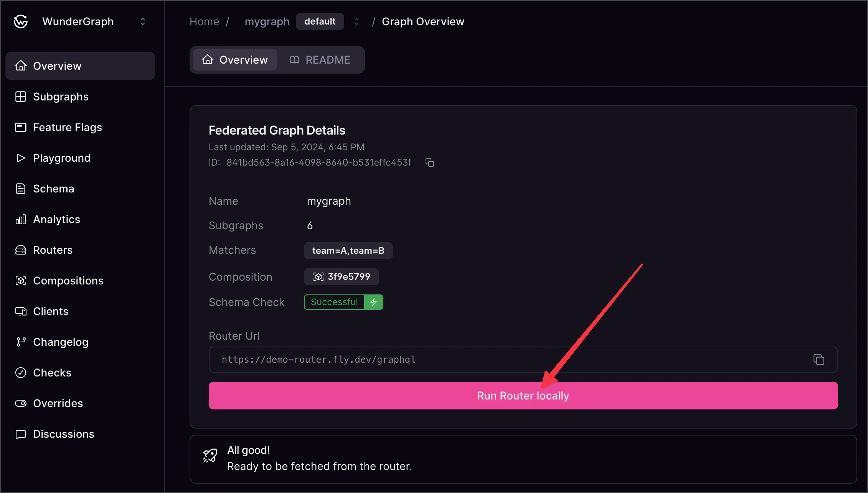868x493 pixels.
Task: Open the Subgraphs section icon
Action: 20,97
